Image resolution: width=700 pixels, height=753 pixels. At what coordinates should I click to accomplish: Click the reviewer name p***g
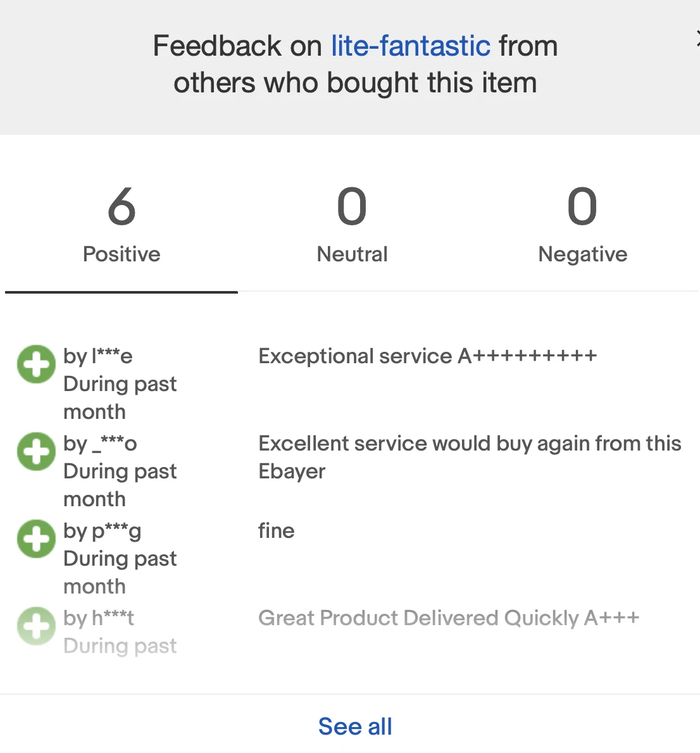(116, 532)
